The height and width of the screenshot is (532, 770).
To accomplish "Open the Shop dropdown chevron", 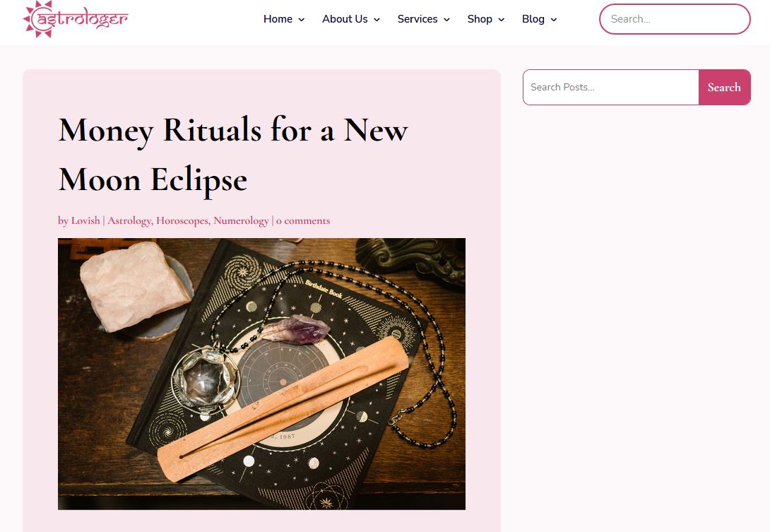I will click(x=502, y=20).
